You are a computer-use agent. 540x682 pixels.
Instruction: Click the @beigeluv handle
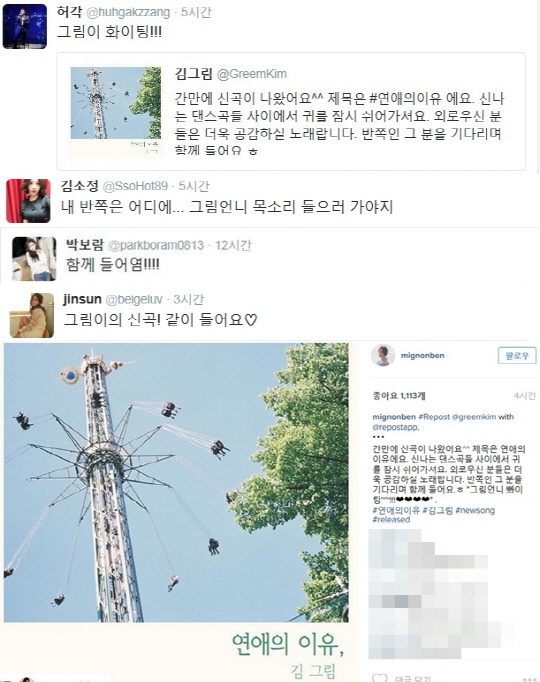[134, 299]
